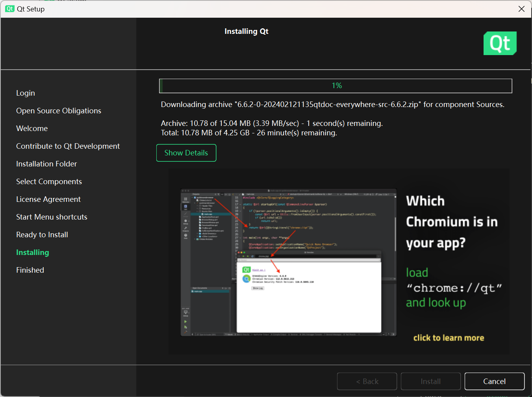Select the Installation Folder step
Image resolution: width=532 pixels, height=397 pixels.
[46, 164]
